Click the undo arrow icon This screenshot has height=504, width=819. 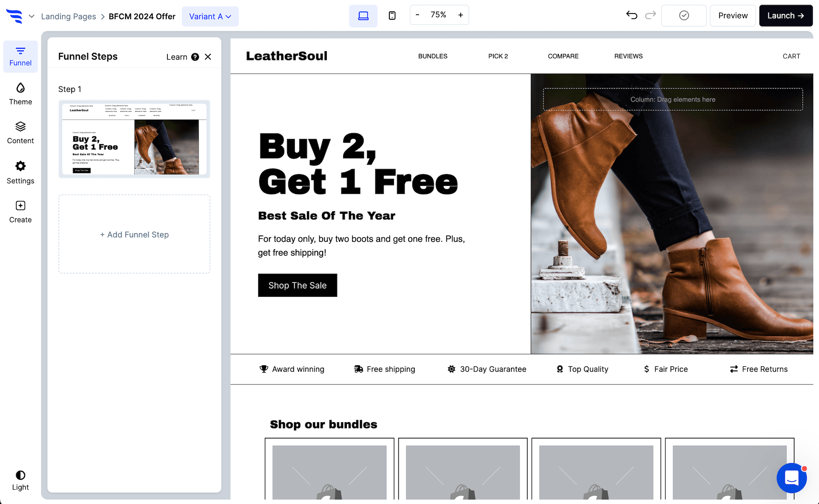click(632, 16)
